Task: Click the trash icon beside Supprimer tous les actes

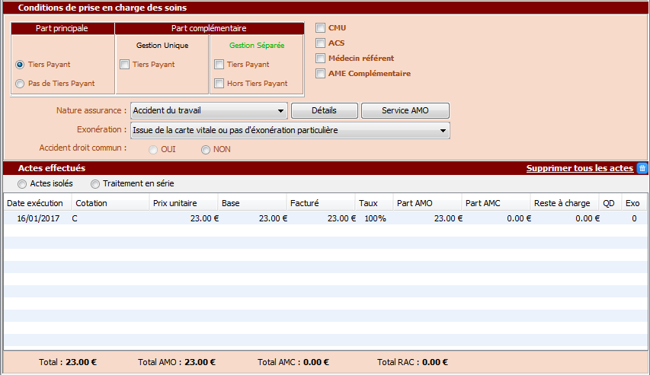Action: tap(642, 168)
